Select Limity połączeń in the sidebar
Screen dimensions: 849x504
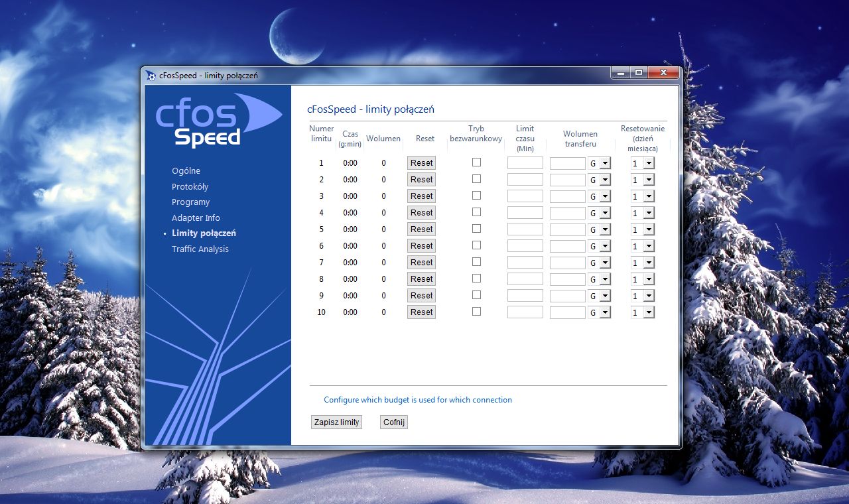(x=204, y=233)
